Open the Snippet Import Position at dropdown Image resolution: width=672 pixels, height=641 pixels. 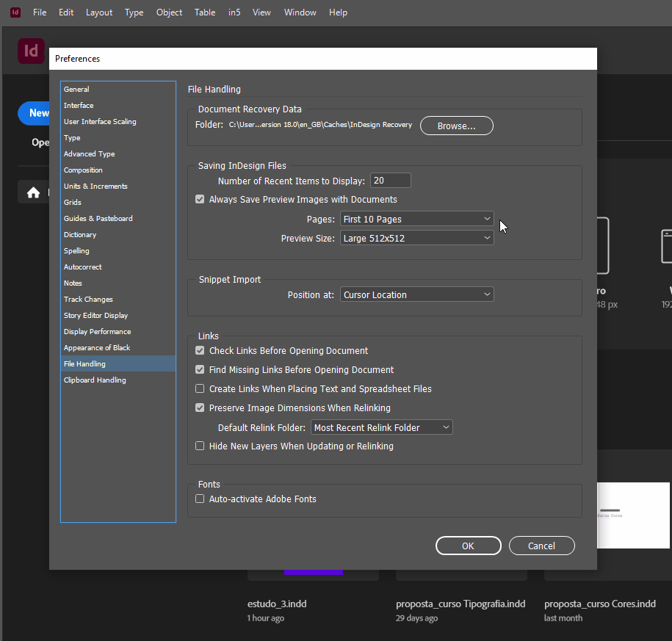coord(416,294)
